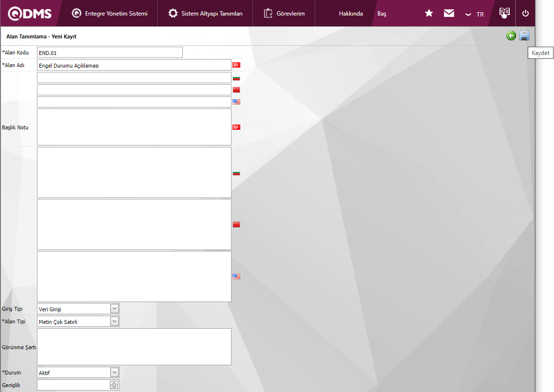Open messages with the envelope icon
Image resolution: width=554 pixels, height=392 pixels.
coord(448,13)
